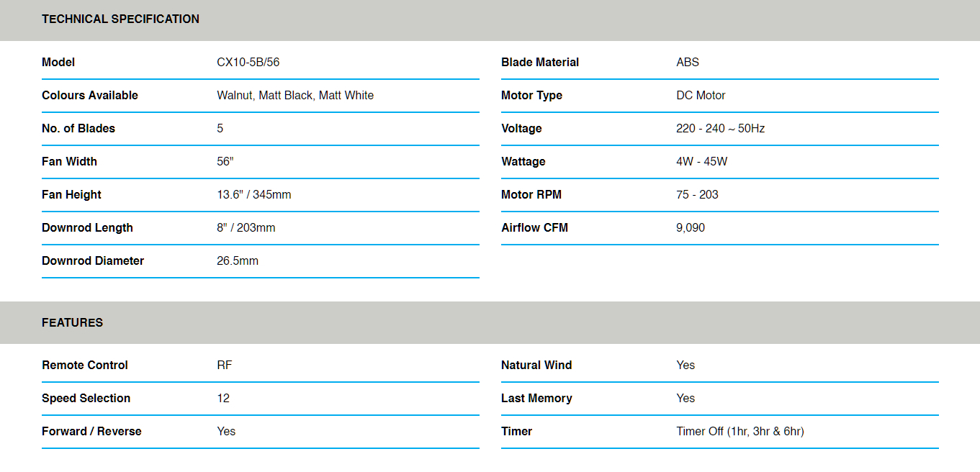Click the Remote Control value RF
Screen dimensions: 980x472
[x=225, y=366]
